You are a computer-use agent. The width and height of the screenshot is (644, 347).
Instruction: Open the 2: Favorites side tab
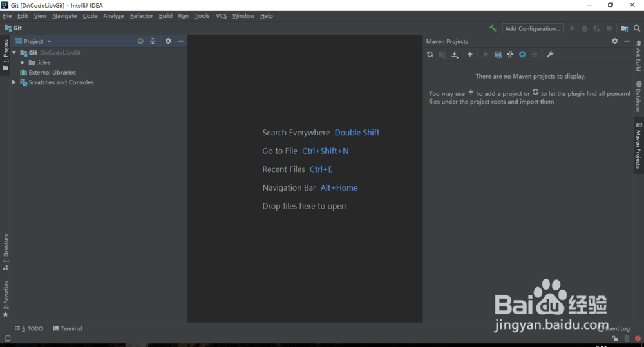point(5,299)
